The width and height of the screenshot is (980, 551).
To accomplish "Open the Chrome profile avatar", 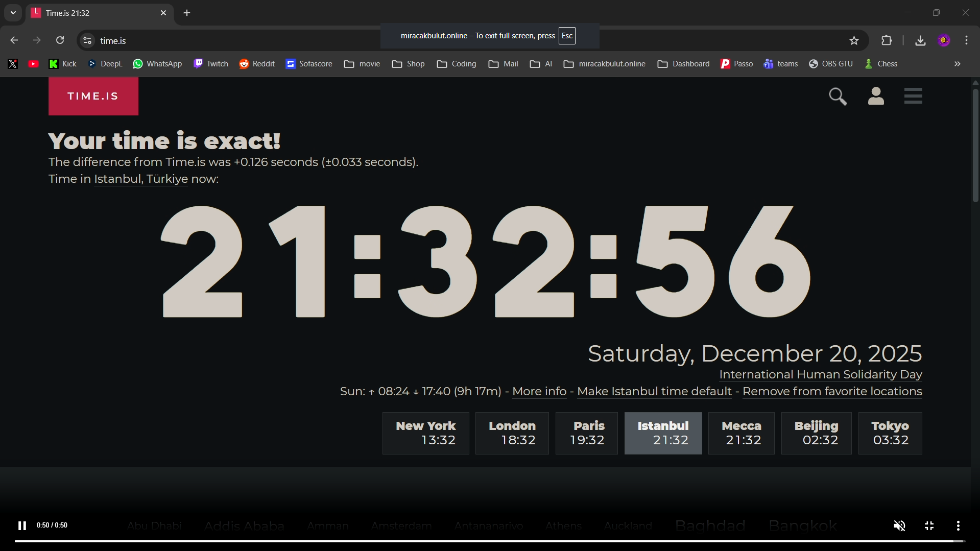I will click(x=944, y=40).
